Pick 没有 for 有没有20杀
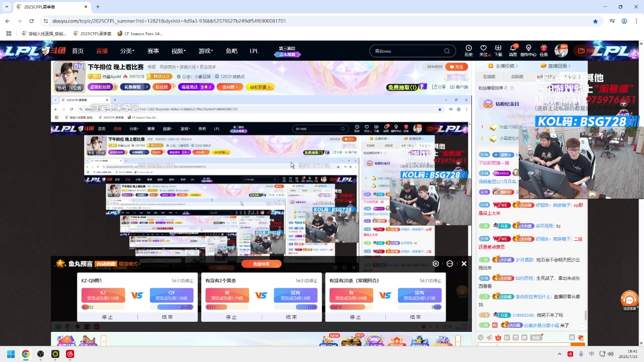 [x=420, y=295]
